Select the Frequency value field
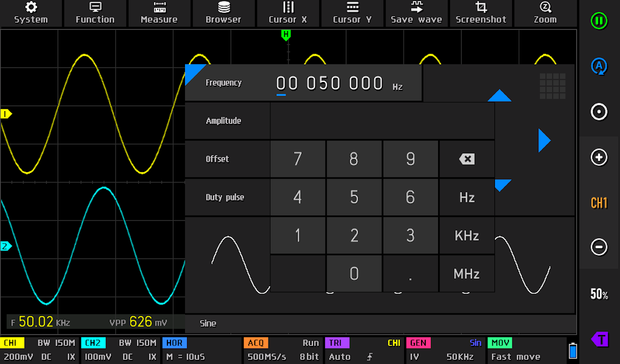This screenshot has height=364, width=620. point(331,83)
